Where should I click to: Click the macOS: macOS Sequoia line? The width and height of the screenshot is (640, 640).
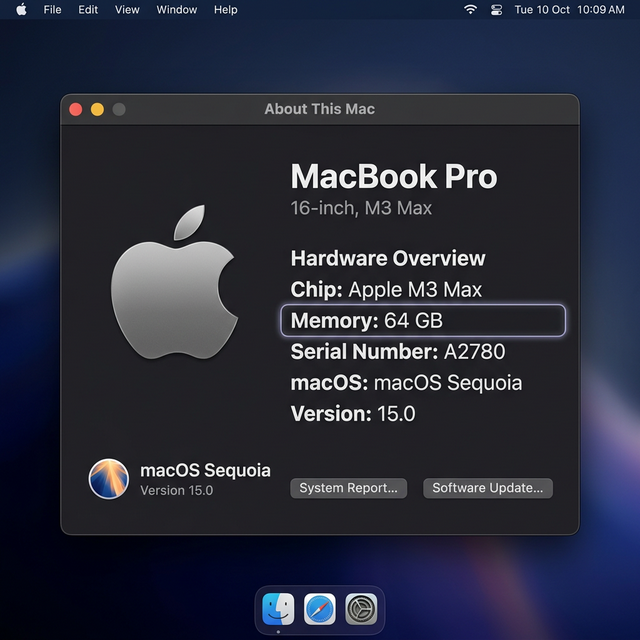[x=407, y=383]
